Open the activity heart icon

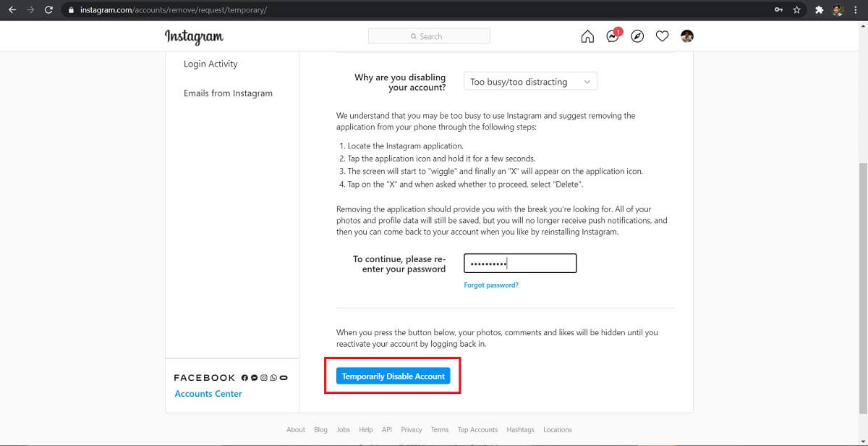click(x=662, y=36)
